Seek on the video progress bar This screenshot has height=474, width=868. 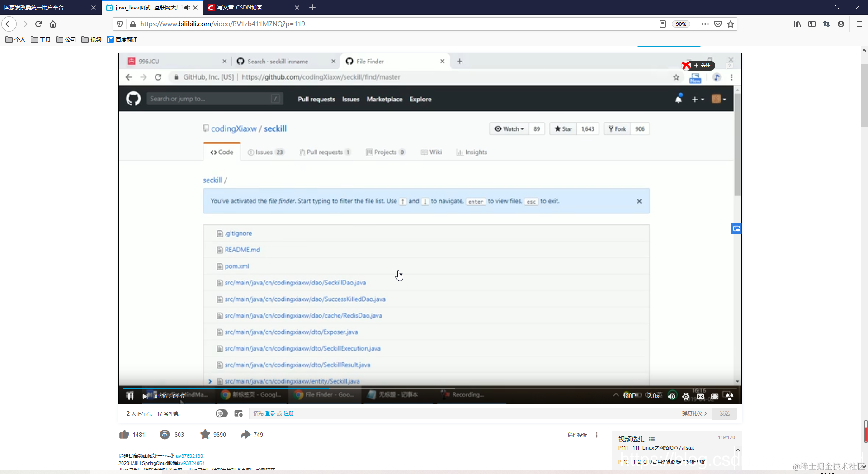pos(430,387)
